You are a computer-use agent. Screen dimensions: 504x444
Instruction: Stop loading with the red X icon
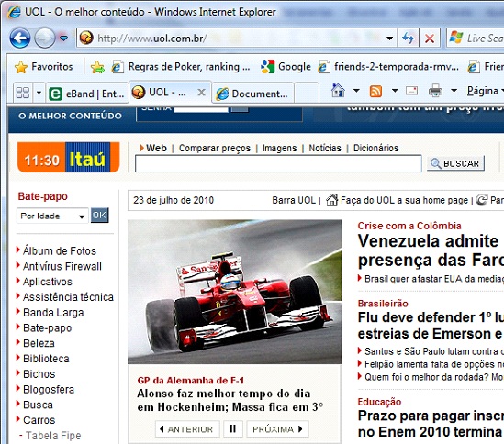[430, 39]
